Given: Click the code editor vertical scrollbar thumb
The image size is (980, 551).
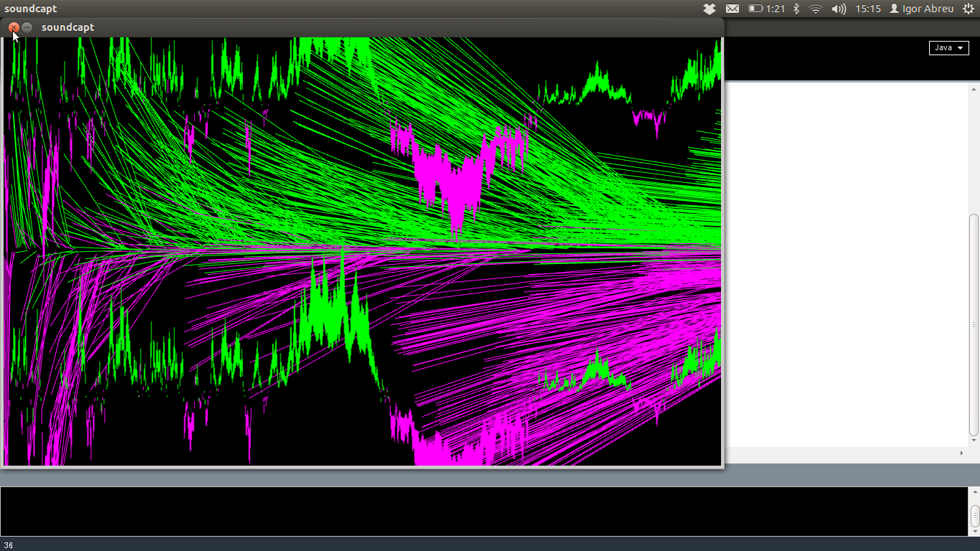Looking at the screenshot, I should coord(974,323).
